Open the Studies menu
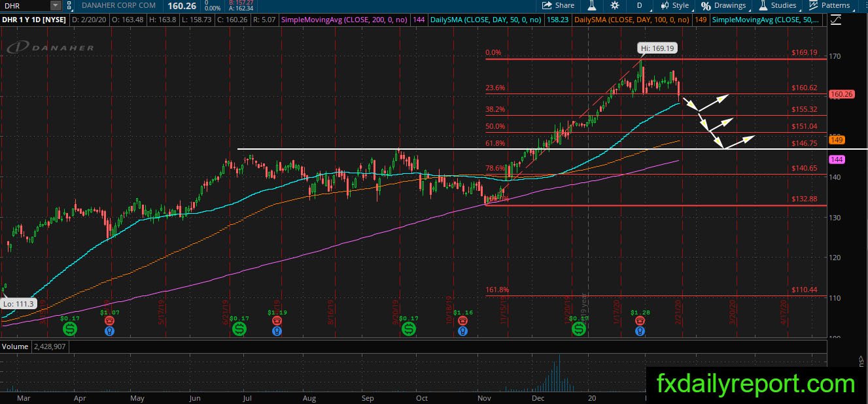The height and width of the screenshot is (404, 868). pos(777,5)
